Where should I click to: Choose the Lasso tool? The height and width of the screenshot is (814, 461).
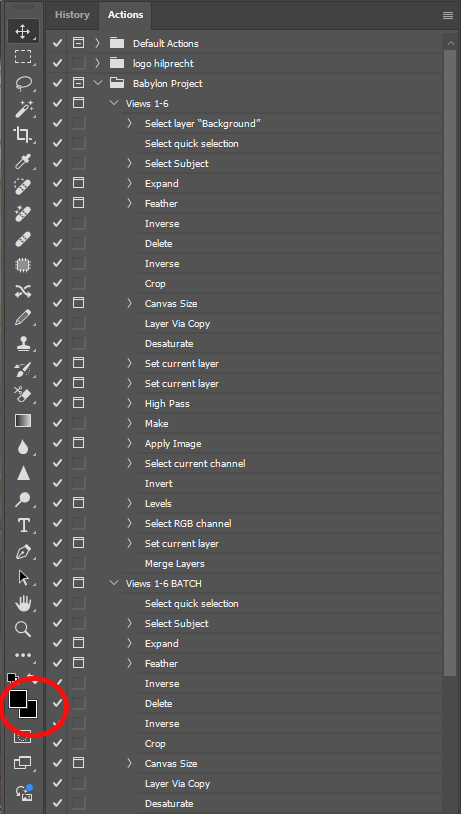point(23,83)
